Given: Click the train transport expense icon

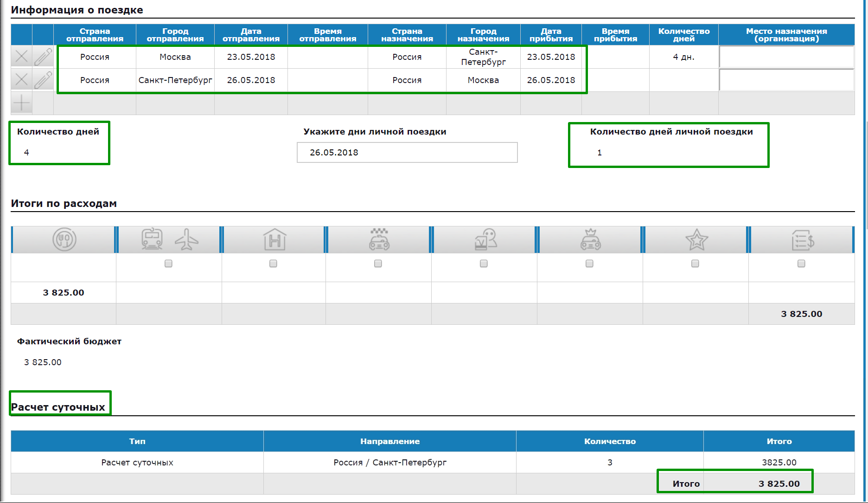Looking at the screenshot, I should pos(152,239).
